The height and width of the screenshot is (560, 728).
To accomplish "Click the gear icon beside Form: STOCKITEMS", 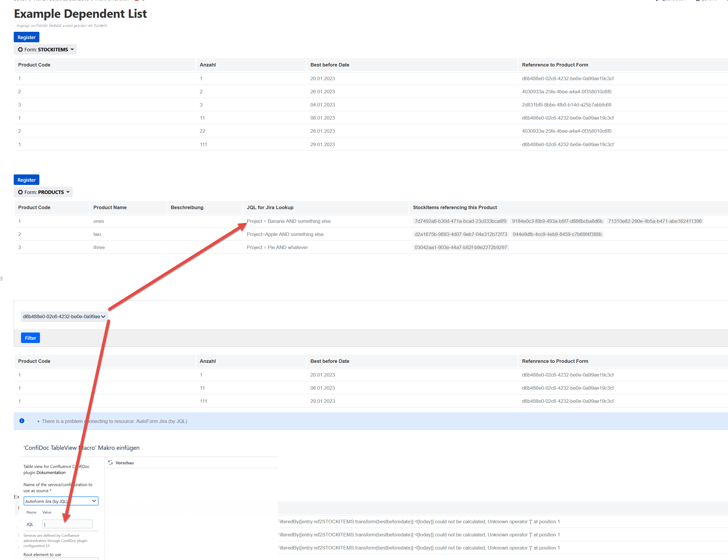I will (20, 49).
